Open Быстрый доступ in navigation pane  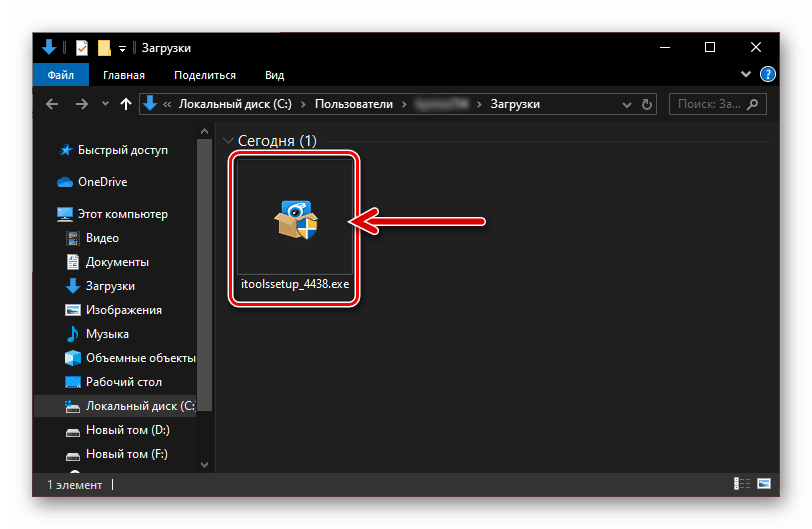(x=123, y=150)
